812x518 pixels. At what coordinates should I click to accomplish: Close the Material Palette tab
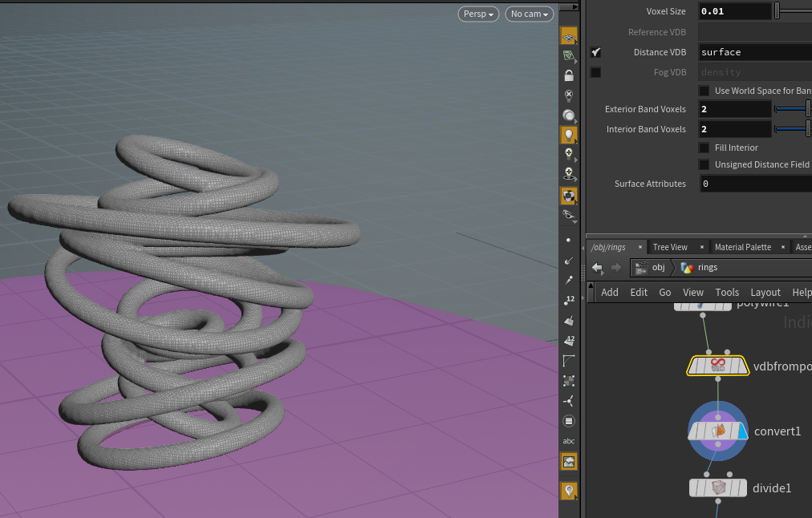pyautogui.click(x=783, y=247)
